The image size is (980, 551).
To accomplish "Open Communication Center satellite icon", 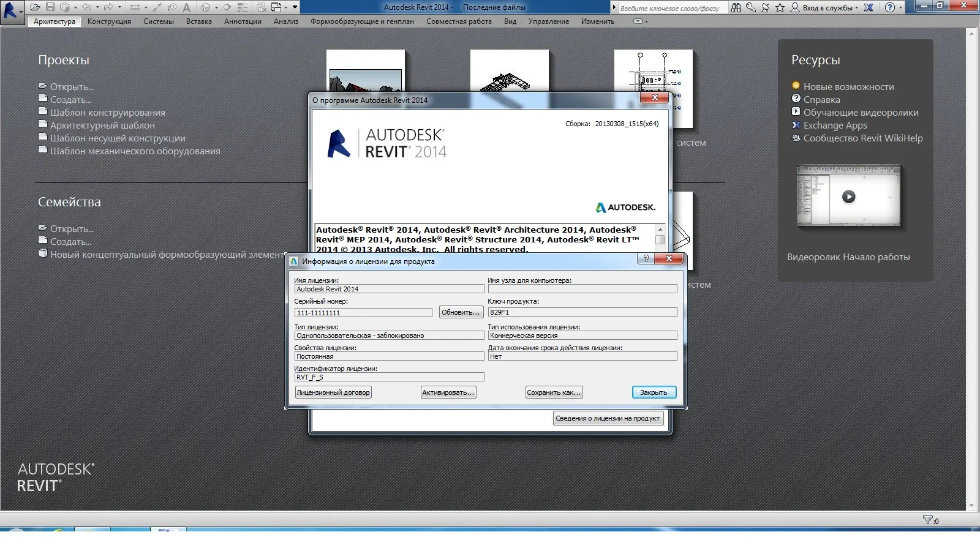I will [x=765, y=7].
